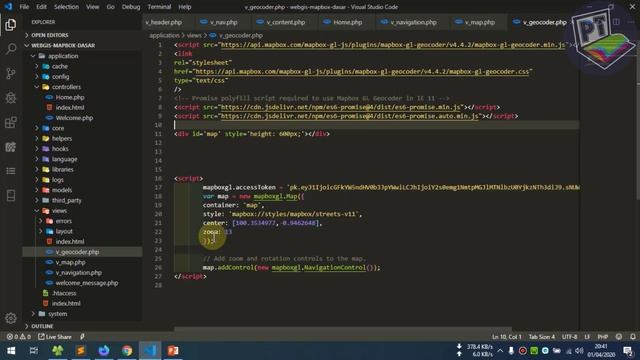Collapse the application folder

coord(63,56)
